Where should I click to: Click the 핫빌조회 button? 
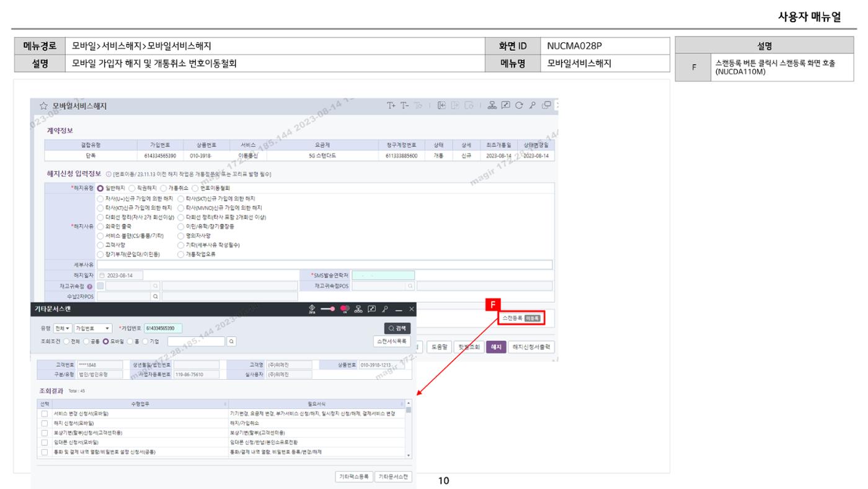tap(469, 347)
